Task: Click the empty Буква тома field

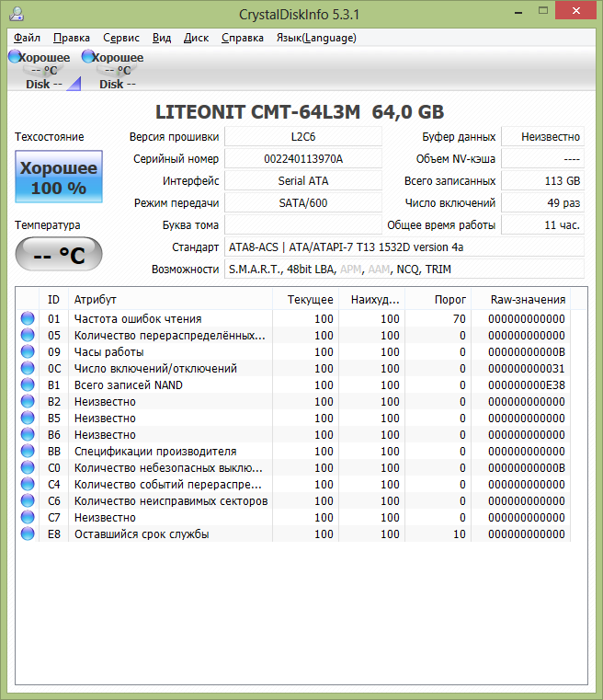Action: (x=303, y=225)
